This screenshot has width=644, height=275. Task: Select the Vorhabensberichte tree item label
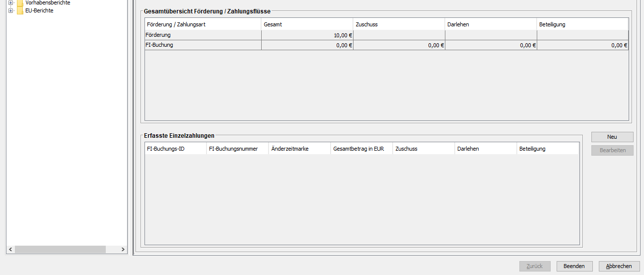click(48, 2)
